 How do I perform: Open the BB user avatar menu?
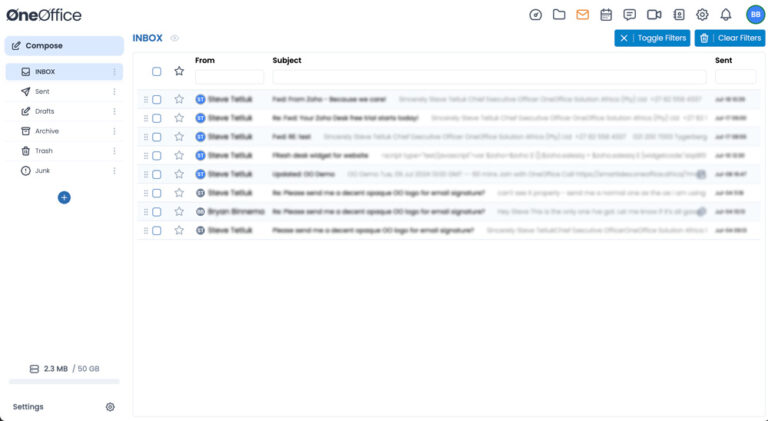(x=754, y=15)
